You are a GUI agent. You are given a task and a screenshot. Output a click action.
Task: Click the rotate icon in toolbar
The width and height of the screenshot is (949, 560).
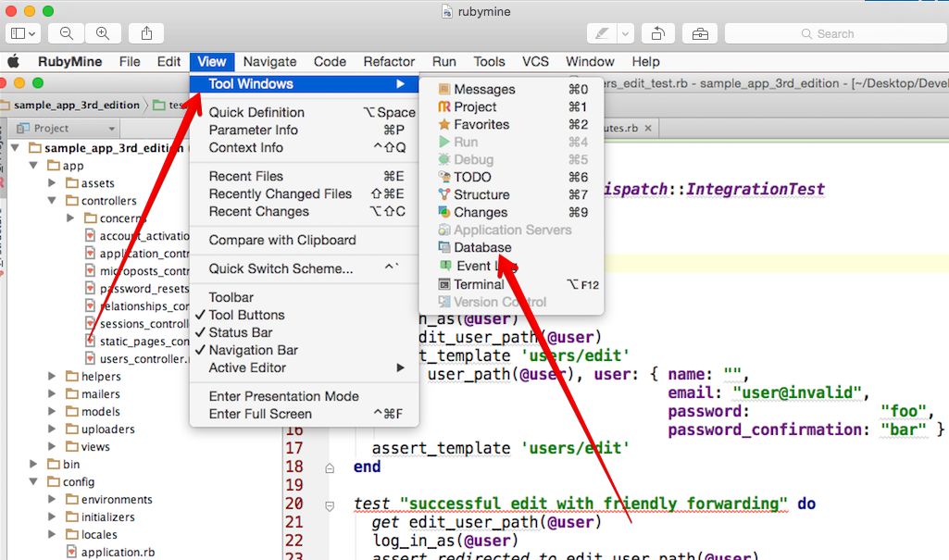click(658, 34)
